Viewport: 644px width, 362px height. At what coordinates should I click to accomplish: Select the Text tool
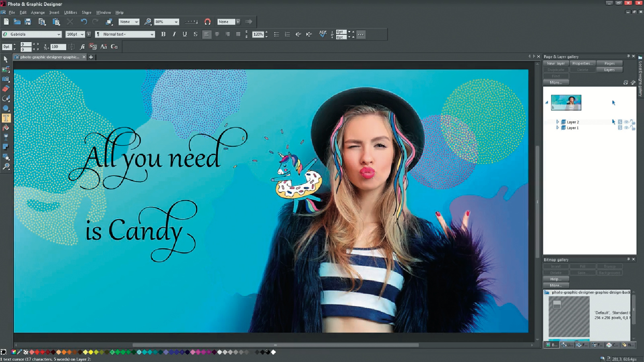(x=6, y=118)
